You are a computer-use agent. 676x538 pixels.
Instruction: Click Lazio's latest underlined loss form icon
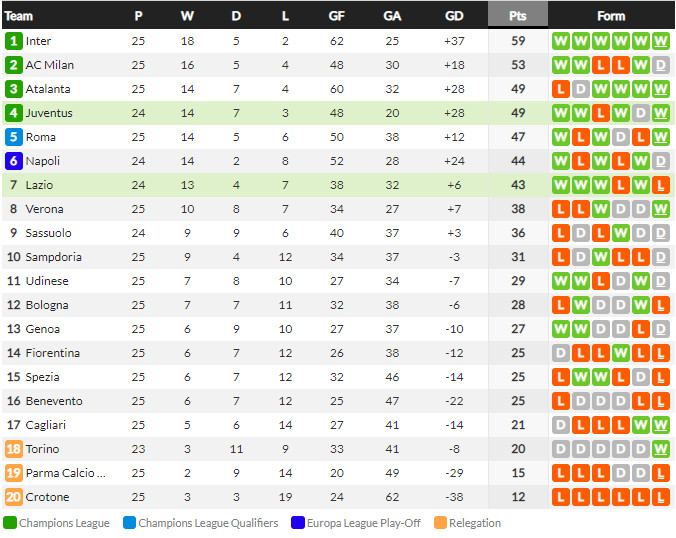click(661, 185)
